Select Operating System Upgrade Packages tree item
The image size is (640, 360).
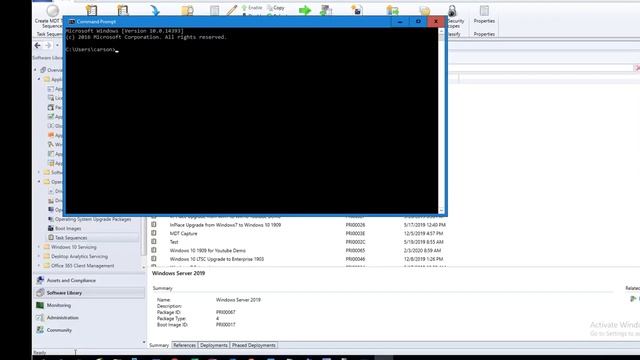93,219
